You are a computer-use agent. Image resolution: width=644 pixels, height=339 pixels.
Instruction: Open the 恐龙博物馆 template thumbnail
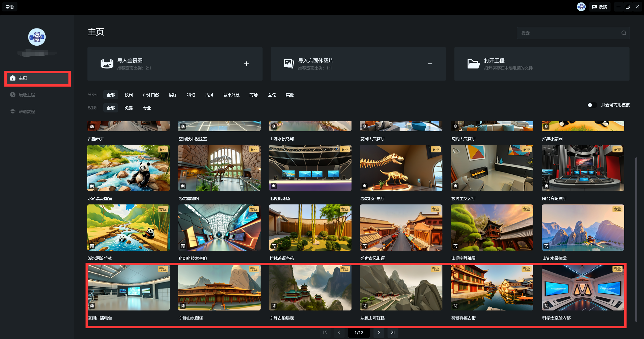(x=219, y=168)
